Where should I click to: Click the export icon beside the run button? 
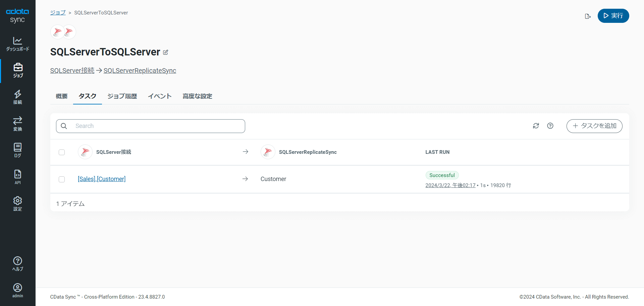588,16
